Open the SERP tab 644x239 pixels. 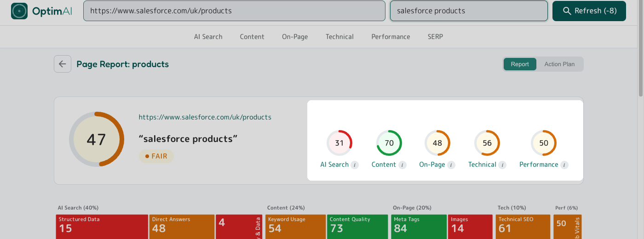point(435,37)
